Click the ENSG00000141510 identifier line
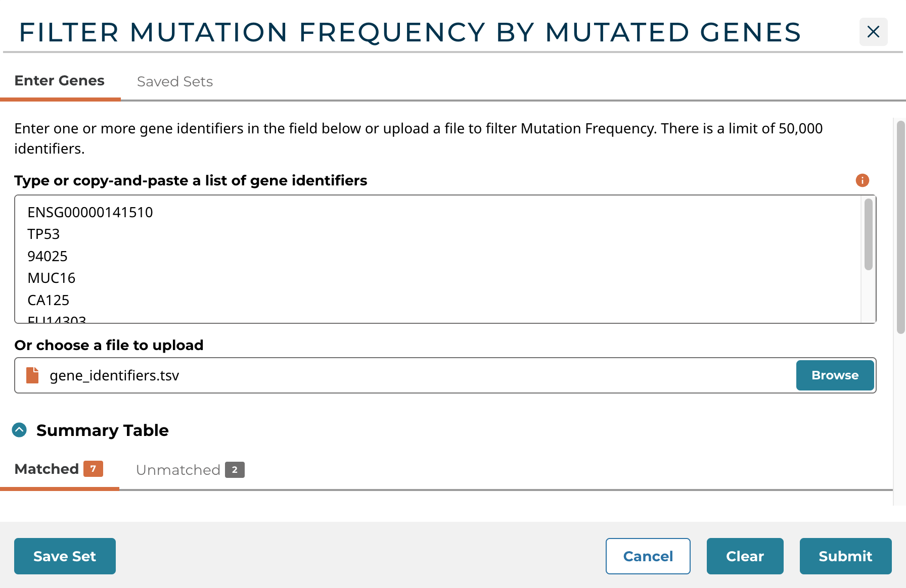906x588 pixels. click(x=90, y=213)
